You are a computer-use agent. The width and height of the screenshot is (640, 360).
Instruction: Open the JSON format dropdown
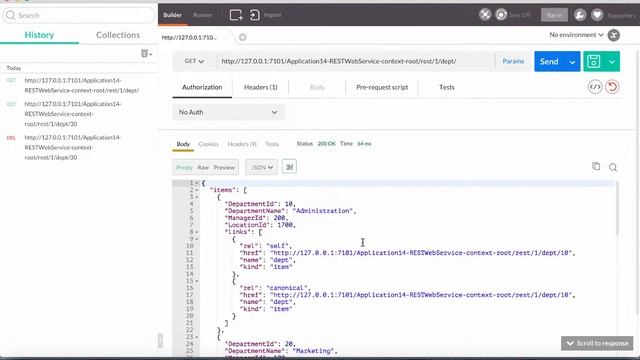point(262,167)
